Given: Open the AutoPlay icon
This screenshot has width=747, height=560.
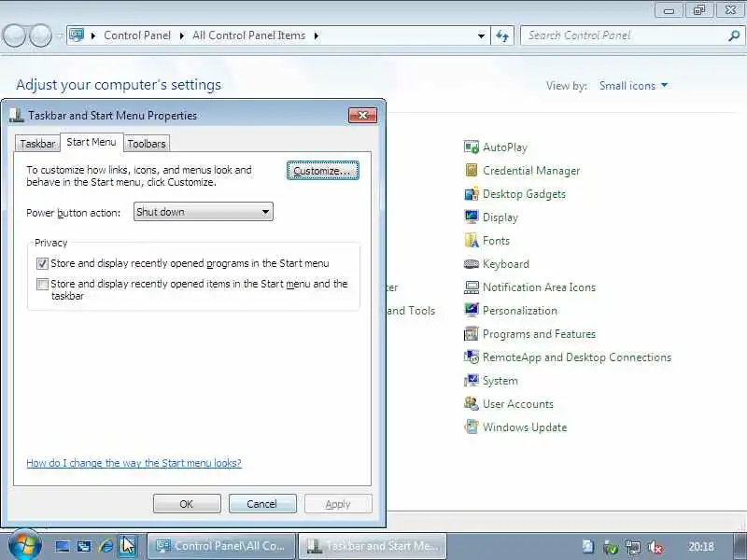Looking at the screenshot, I should pyautogui.click(x=472, y=147).
